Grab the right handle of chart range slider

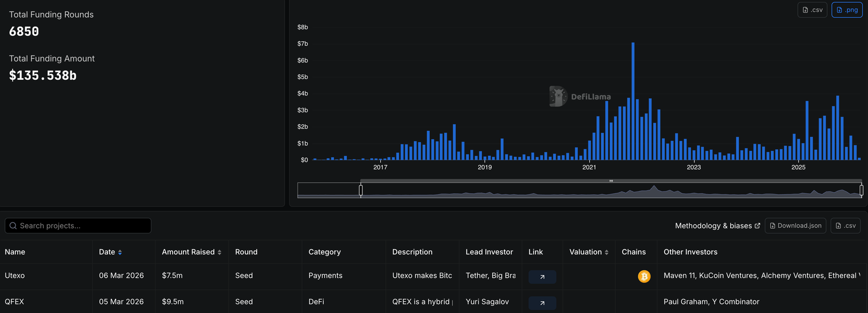click(861, 190)
